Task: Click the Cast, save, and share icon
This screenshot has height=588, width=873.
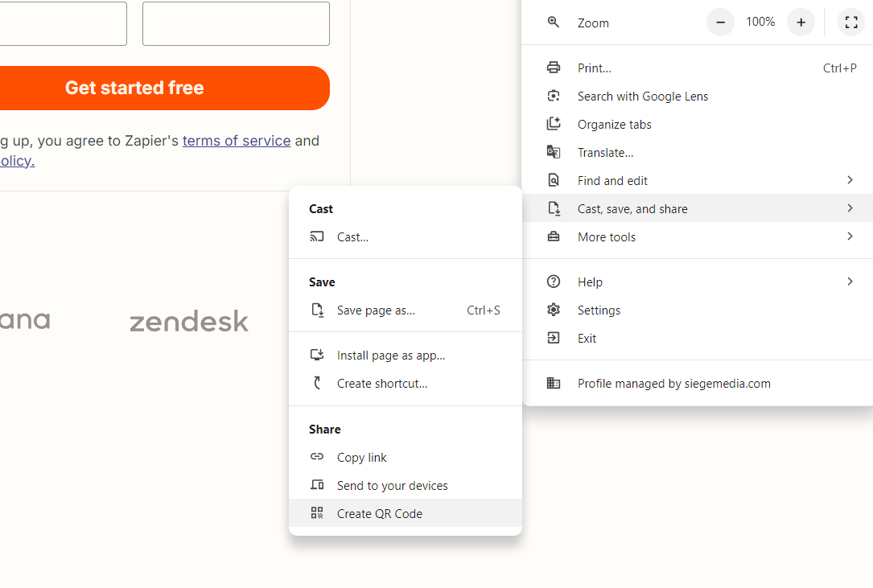Action: [x=553, y=208]
